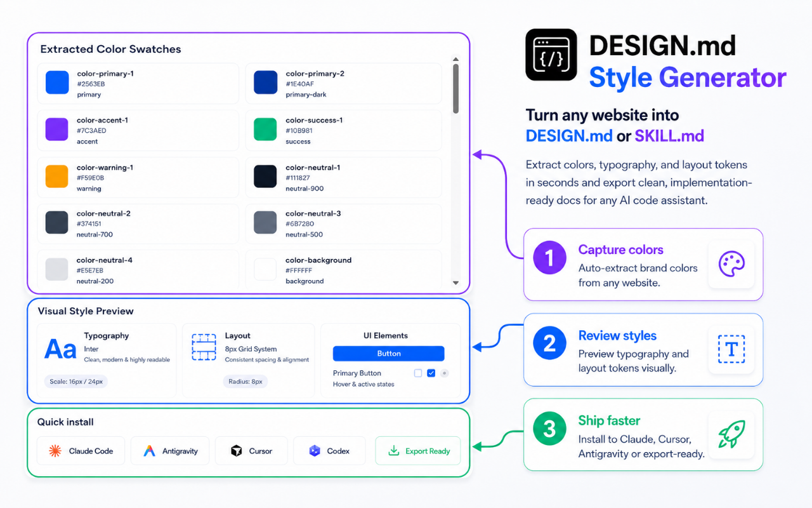Click the Inter font name text
Image resolution: width=812 pixels, height=508 pixels.
coord(91,349)
